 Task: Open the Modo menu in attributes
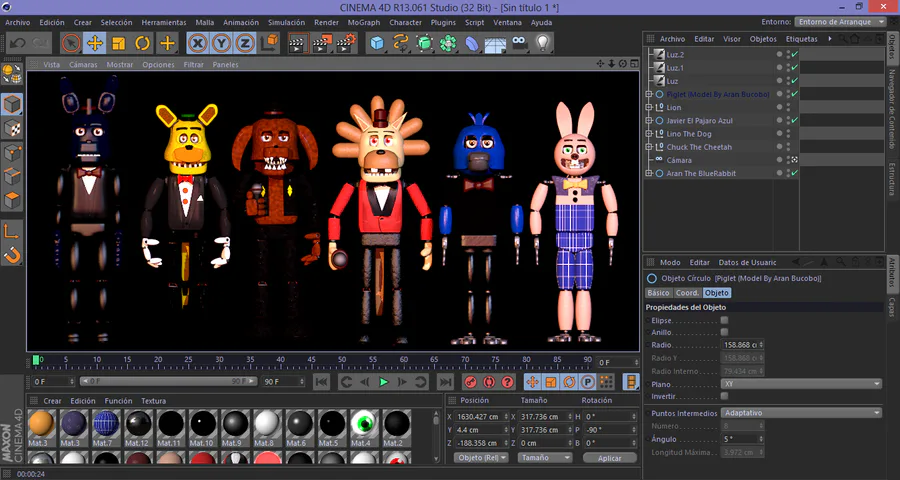point(670,262)
